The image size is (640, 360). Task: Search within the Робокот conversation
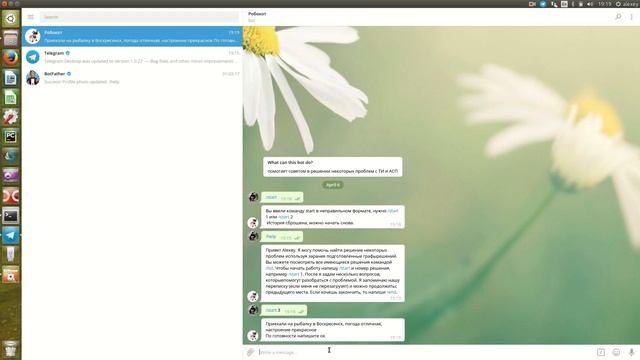[618, 17]
